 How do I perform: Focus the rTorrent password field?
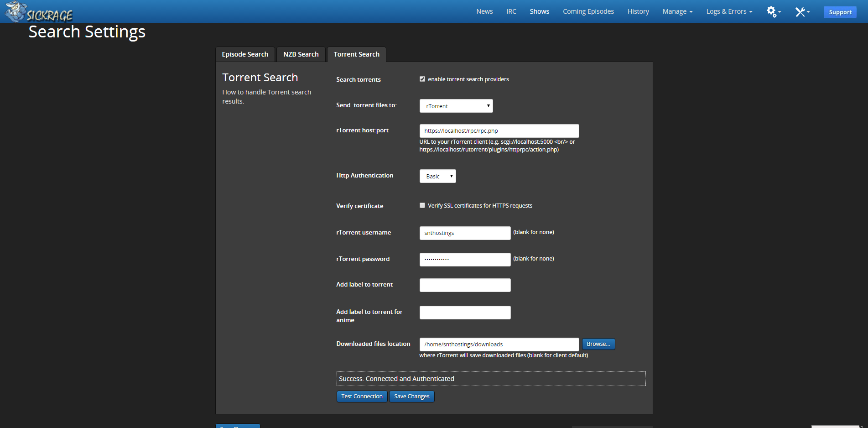(x=465, y=260)
